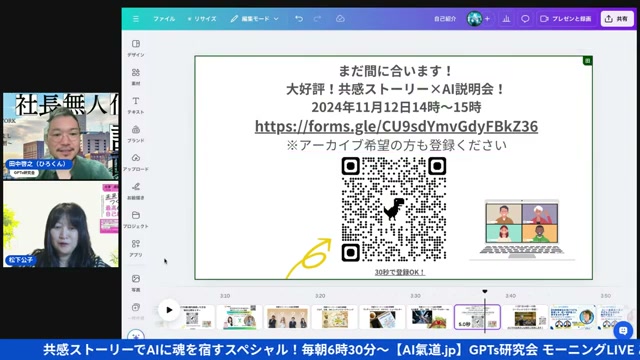Click the green notes icon at slide corner
This screenshot has height=360, width=640.
[587, 61]
